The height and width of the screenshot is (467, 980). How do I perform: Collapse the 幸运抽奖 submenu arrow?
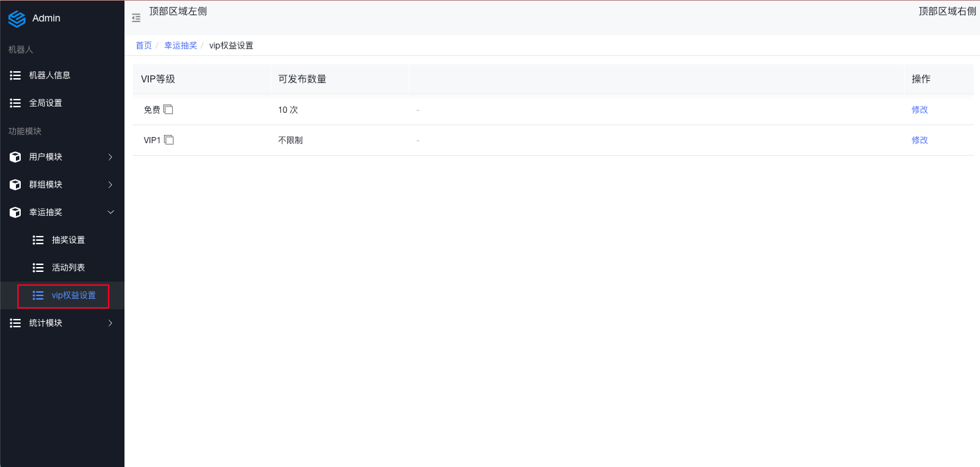pyautogui.click(x=111, y=212)
